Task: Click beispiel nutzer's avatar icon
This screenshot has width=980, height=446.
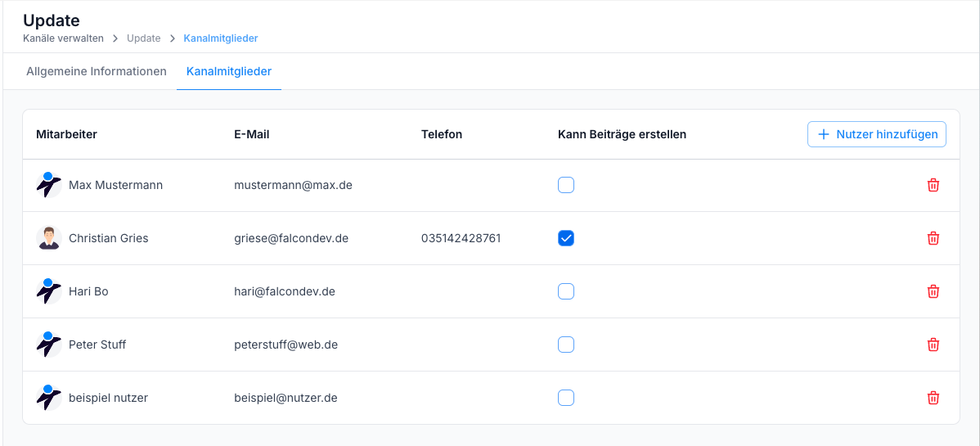Action: [x=49, y=398]
